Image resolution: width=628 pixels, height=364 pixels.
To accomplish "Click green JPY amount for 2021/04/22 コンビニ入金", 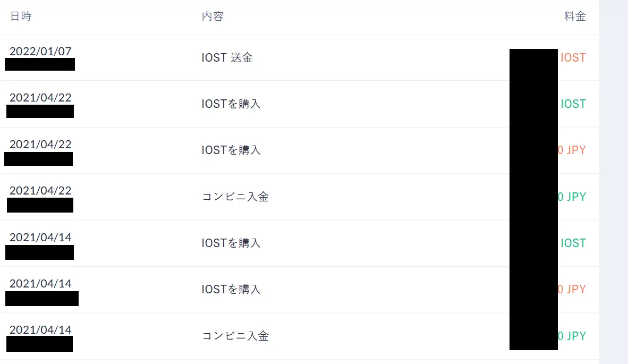I will click(572, 197).
